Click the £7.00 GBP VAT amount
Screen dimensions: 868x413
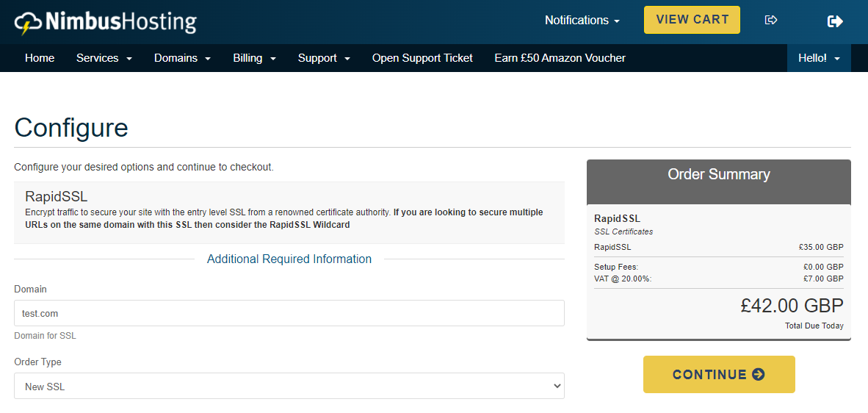pyautogui.click(x=823, y=279)
